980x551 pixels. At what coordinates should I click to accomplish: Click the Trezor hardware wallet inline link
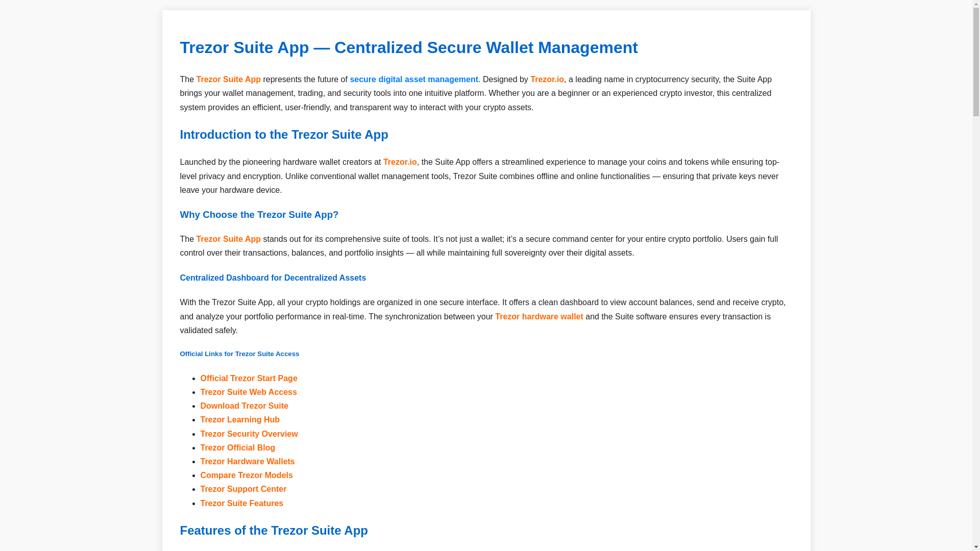tap(538, 316)
